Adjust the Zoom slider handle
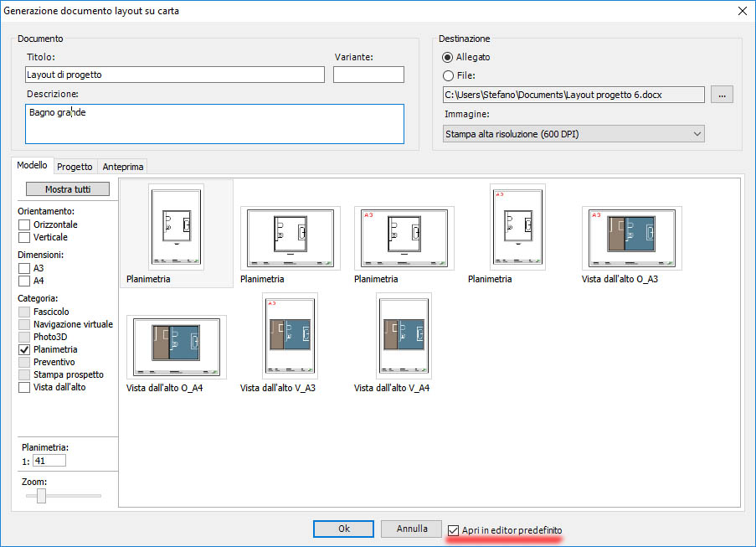756x547 pixels. 42,495
